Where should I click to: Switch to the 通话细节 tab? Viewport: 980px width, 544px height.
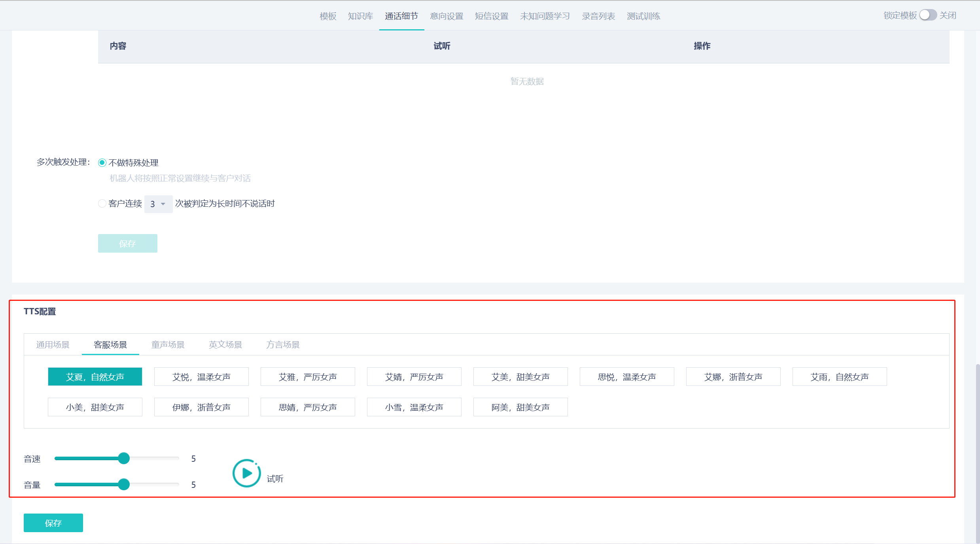click(401, 16)
